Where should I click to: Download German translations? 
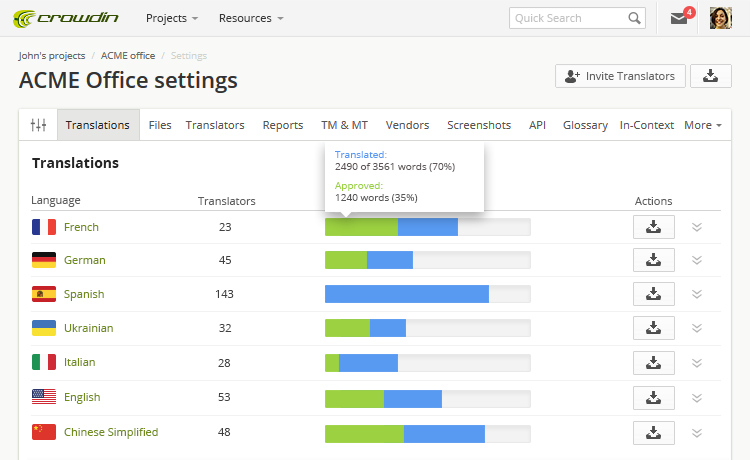coord(653,260)
